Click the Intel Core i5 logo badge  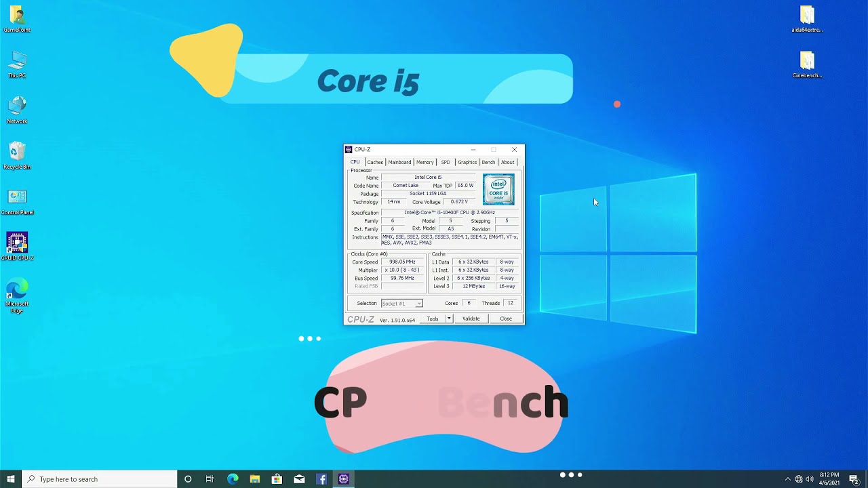[498, 189]
